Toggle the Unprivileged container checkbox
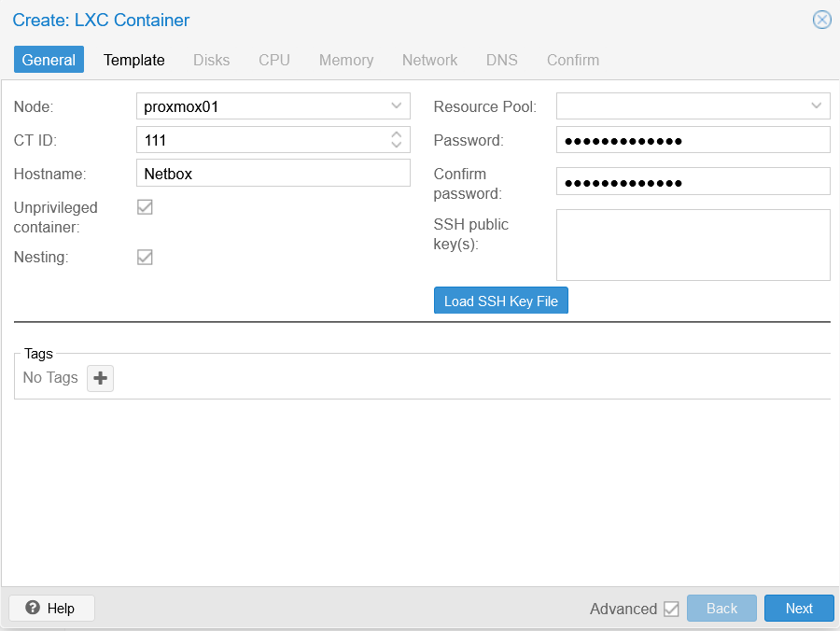Screen dimensions: 840x631 (145, 207)
